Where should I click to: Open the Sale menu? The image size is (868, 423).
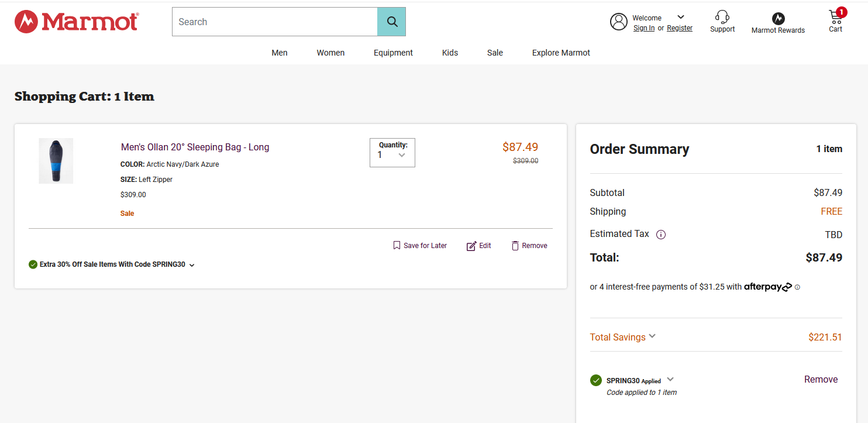pyautogui.click(x=495, y=53)
